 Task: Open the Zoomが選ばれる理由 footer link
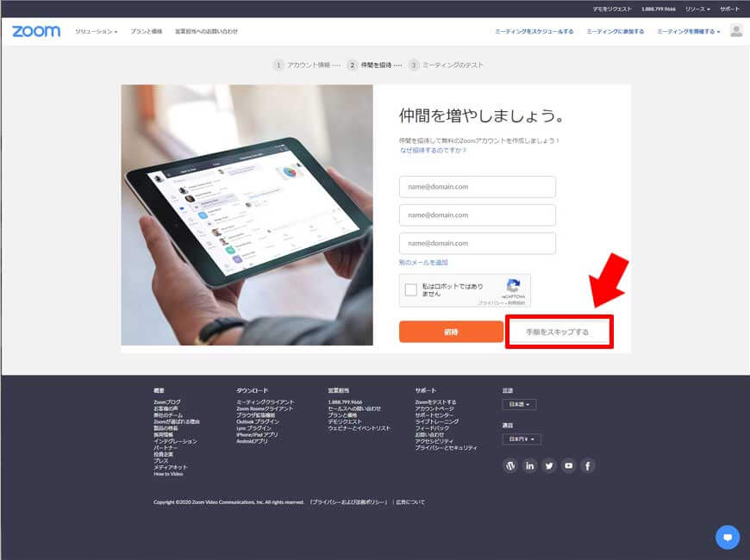(x=177, y=422)
